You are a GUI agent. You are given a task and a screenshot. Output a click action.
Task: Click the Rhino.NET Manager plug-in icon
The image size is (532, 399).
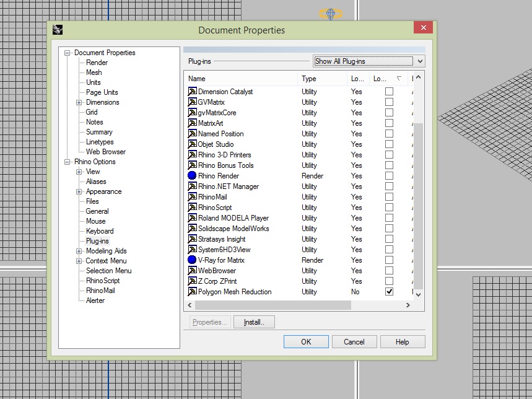click(x=193, y=186)
